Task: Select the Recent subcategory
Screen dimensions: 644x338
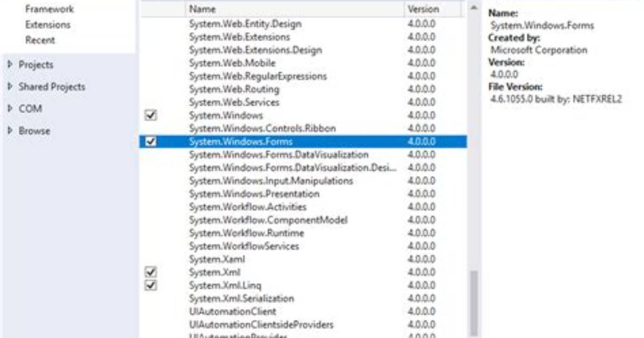Action: (x=40, y=40)
